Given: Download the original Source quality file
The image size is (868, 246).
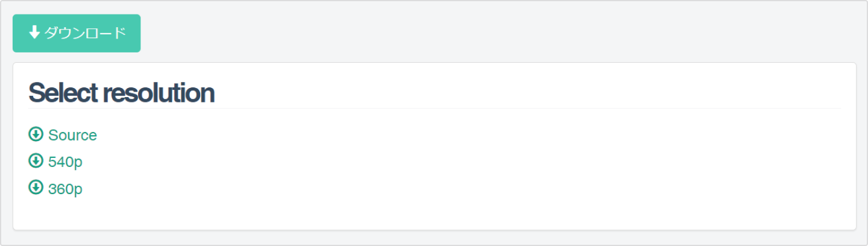Looking at the screenshot, I should pos(63,135).
